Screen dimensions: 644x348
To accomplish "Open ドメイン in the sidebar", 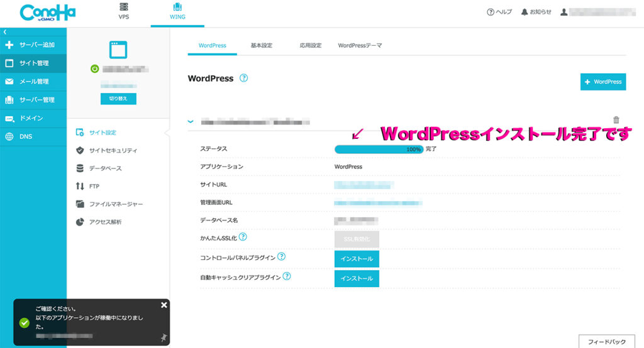I will pos(33,118).
